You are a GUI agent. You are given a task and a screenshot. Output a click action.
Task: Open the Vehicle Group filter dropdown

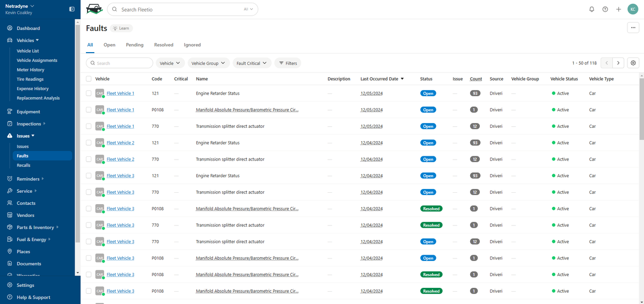[x=208, y=63]
